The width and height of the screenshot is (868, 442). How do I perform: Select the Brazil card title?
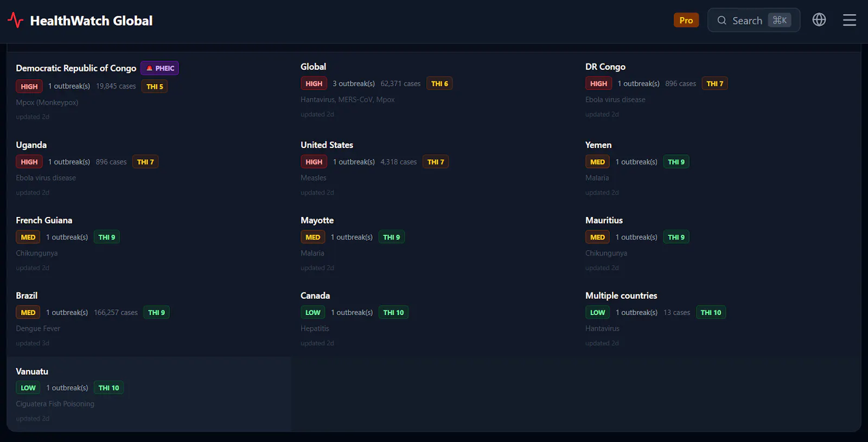pos(27,296)
